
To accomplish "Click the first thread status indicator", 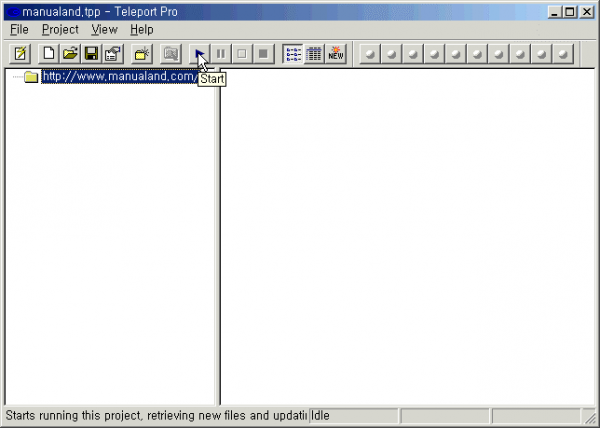I will (370, 54).
